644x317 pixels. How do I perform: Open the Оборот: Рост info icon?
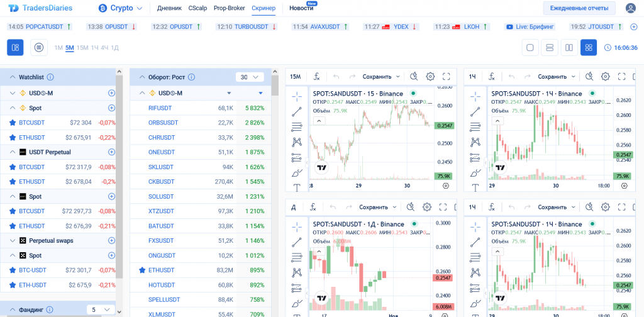click(191, 77)
